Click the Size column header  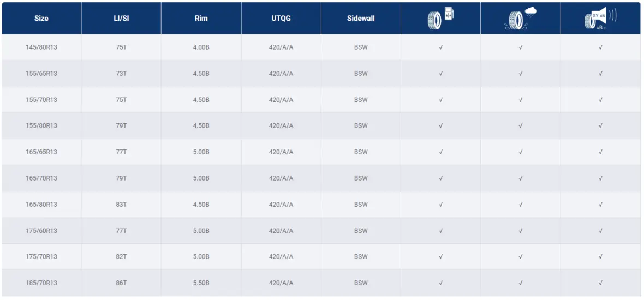(41, 19)
